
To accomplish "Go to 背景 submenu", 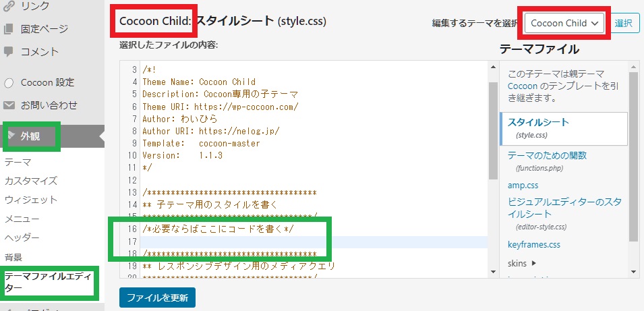I will click(x=13, y=258).
